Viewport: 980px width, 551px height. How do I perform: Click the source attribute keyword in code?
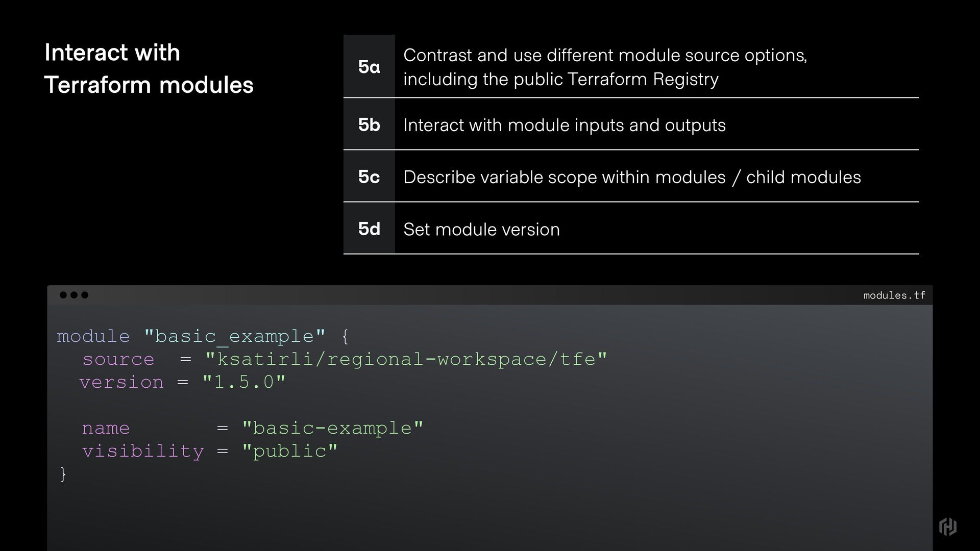(x=118, y=359)
